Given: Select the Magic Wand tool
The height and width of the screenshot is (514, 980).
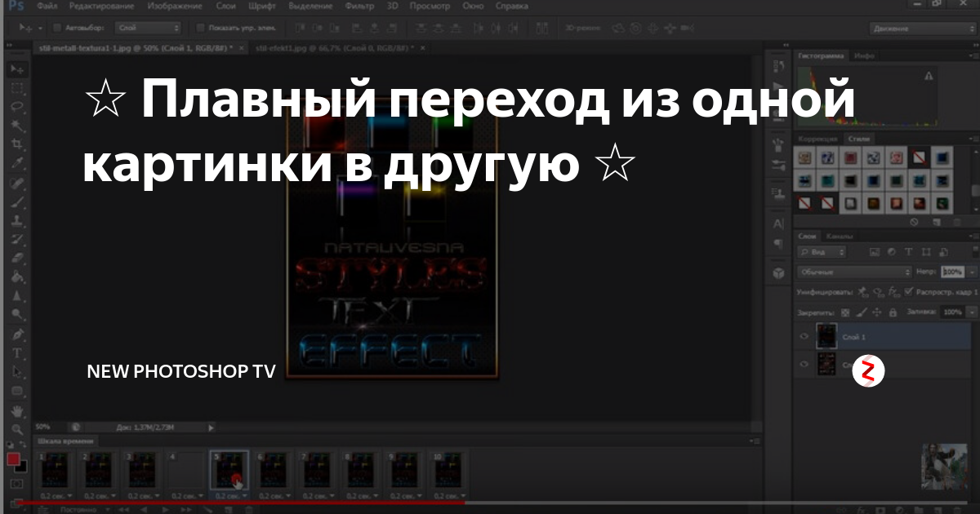Looking at the screenshot, I should [17, 126].
